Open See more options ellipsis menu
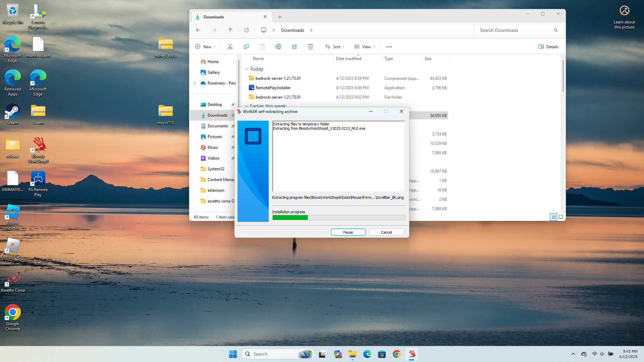Screen dimensions: 644x362 [x=389, y=47]
